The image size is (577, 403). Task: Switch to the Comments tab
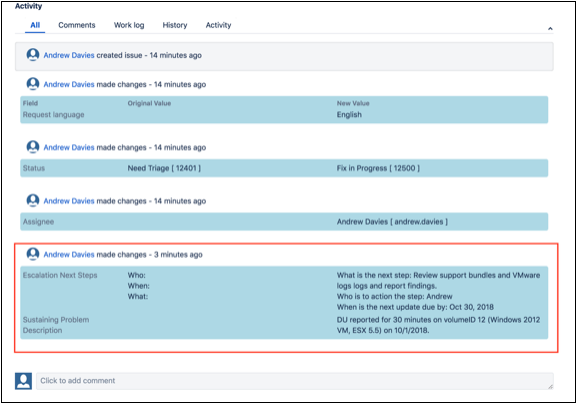point(77,25)
